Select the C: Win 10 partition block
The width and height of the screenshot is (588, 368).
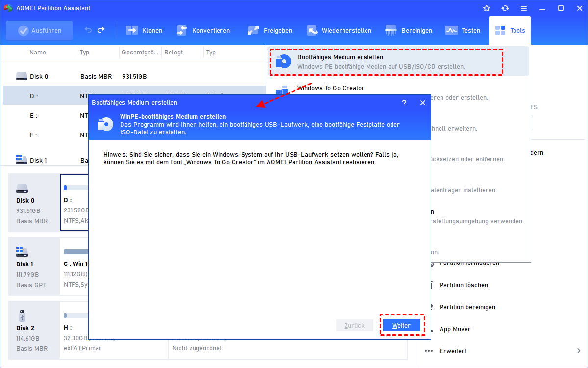coord(74,266)
